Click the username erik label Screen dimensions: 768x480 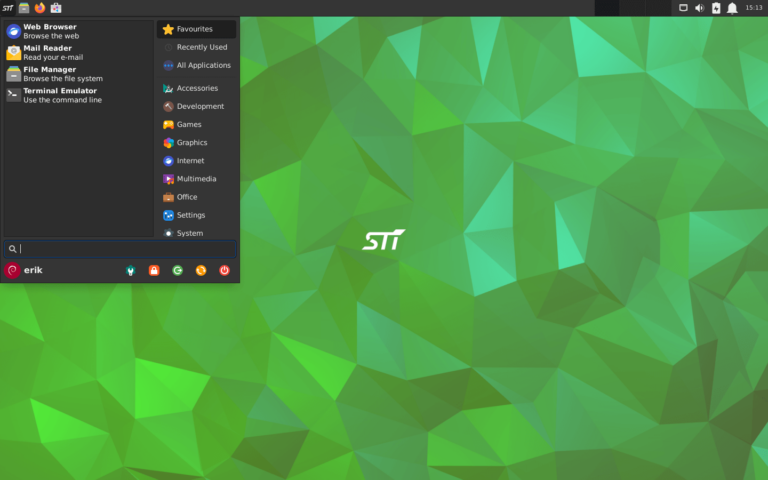(33, 270)
